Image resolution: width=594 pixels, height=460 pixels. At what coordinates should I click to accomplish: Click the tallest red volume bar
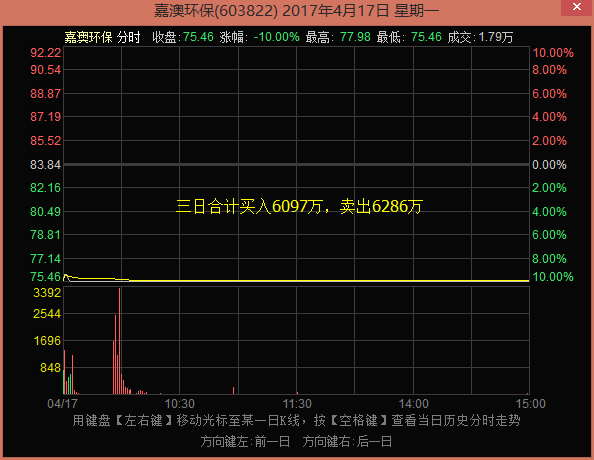(119, 341)
